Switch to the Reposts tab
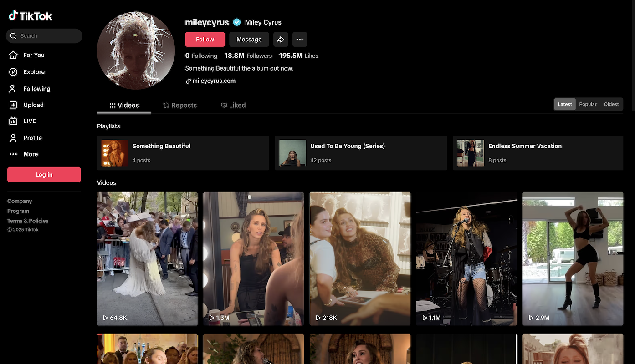 [180, 105]
